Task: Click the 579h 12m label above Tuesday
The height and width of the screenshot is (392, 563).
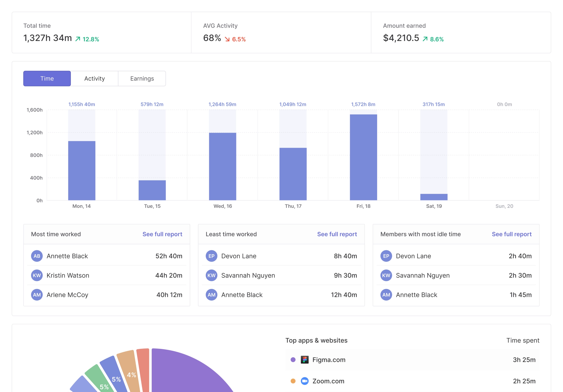Action: [152, 104]
